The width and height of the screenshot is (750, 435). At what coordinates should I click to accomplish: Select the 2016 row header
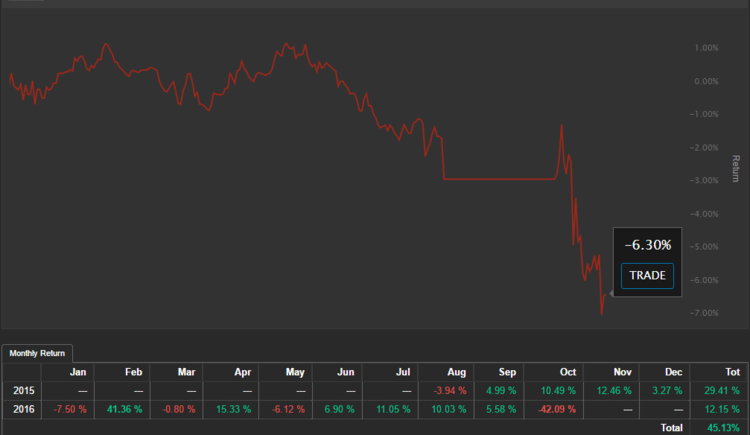(22, 410)
